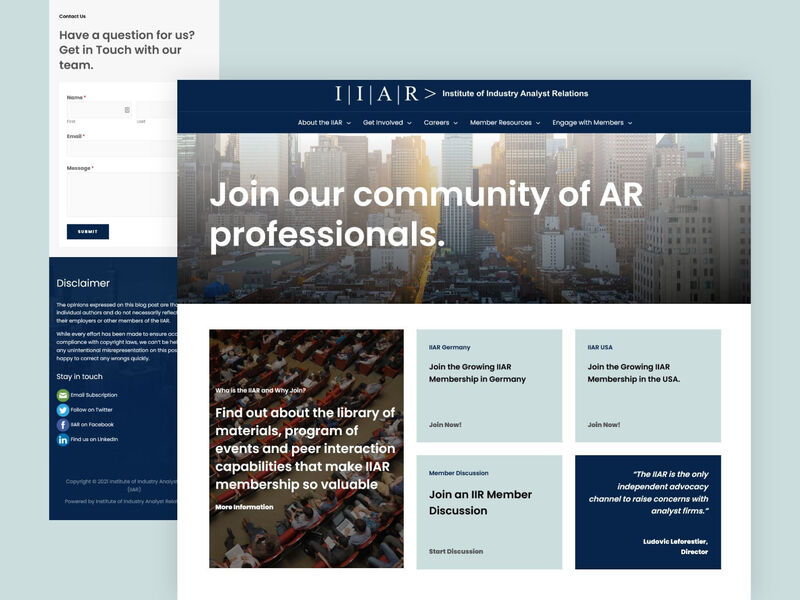Click into the Email input field

tap(122, 148)
